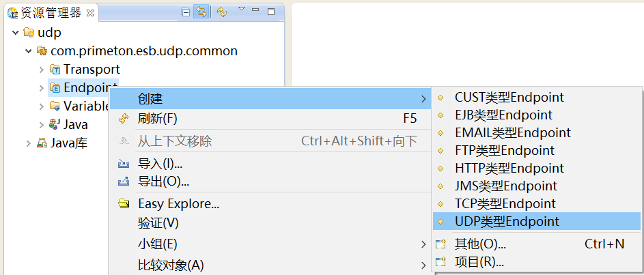This screenshot has width=644, height=275.
Task: Open the view menu triangle dropdown
Action: click(241, 10)
